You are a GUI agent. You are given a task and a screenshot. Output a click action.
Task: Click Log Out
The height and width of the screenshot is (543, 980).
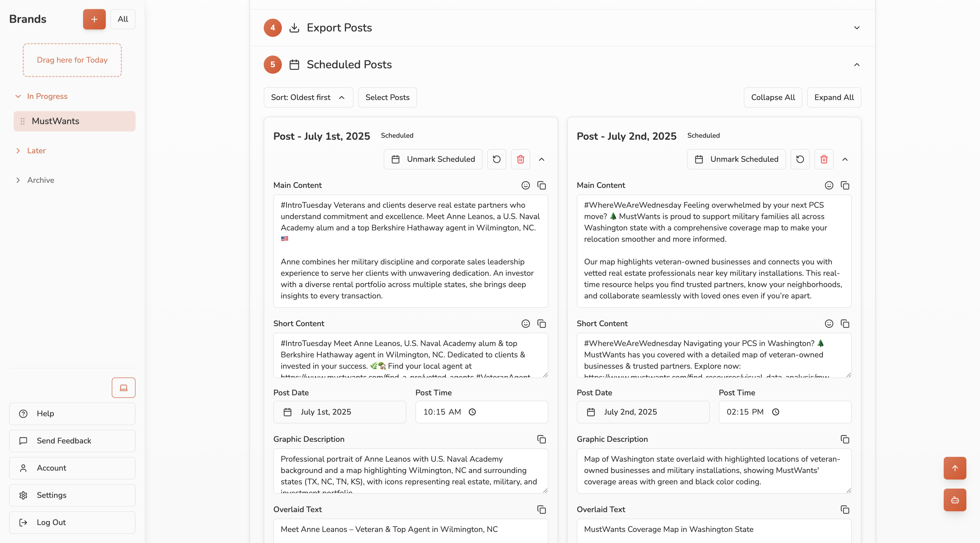[72, 523]
